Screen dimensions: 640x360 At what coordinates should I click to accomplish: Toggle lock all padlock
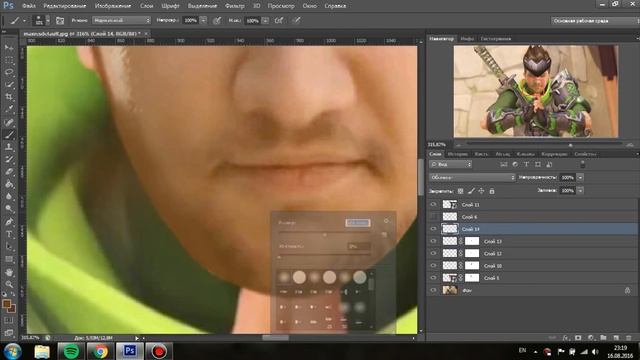coord(492,191)
